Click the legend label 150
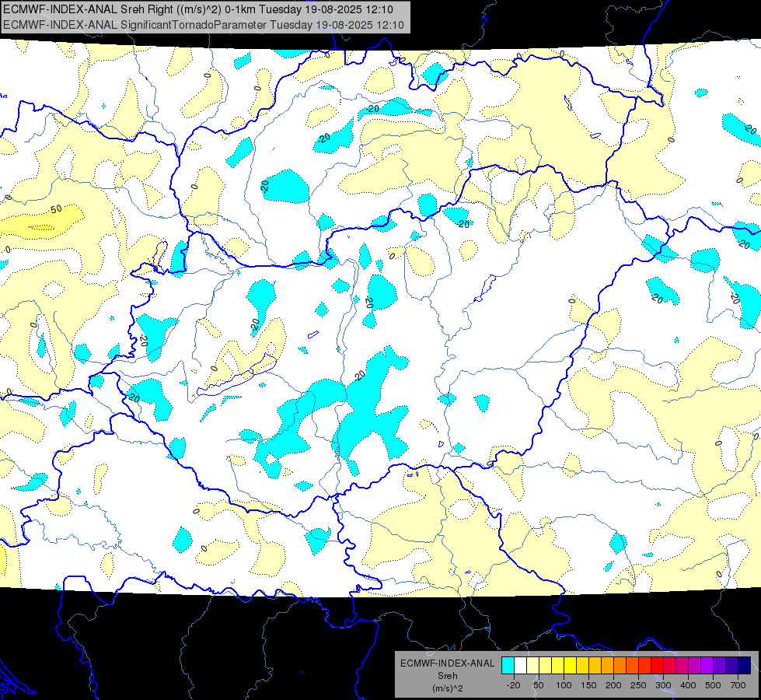The width and height of the screenshot is (761, 700). (588, 685)
